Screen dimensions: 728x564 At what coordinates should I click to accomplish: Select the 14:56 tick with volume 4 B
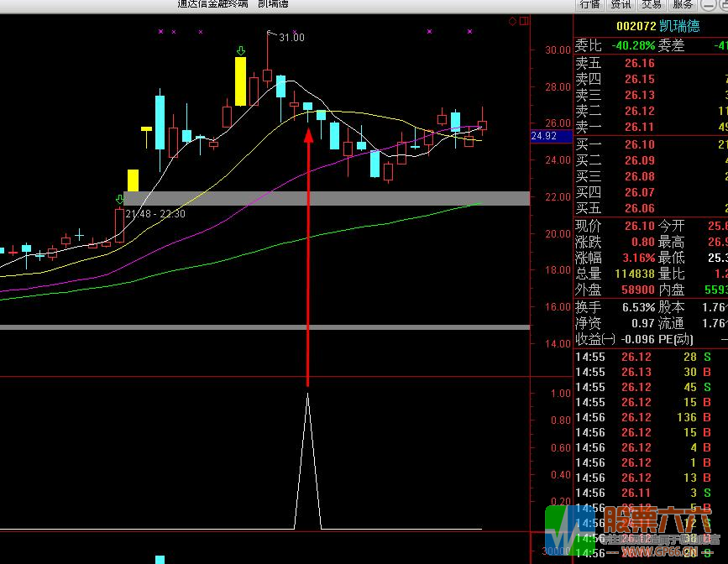click(x=651, y=447)
